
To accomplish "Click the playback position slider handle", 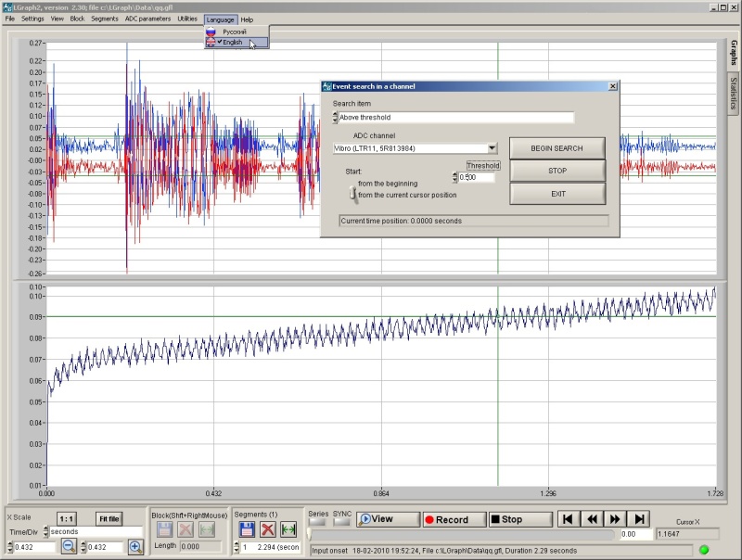I will (x=310, y=534).
